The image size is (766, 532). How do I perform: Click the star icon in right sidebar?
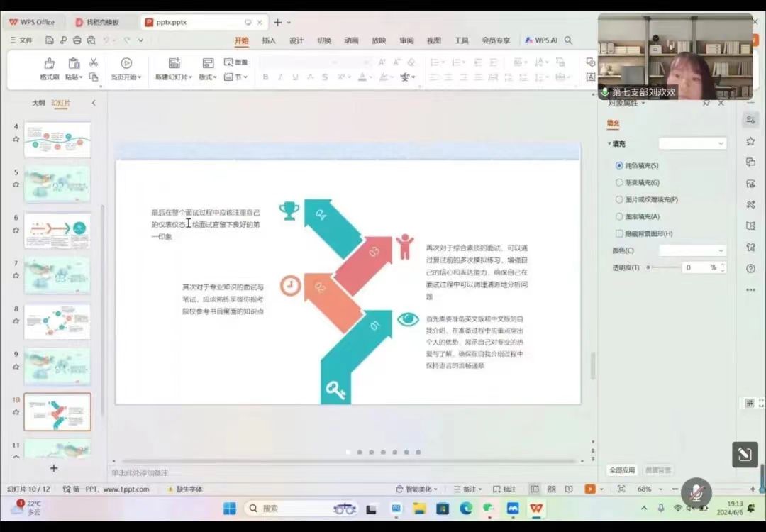click(x=750, y=141)
